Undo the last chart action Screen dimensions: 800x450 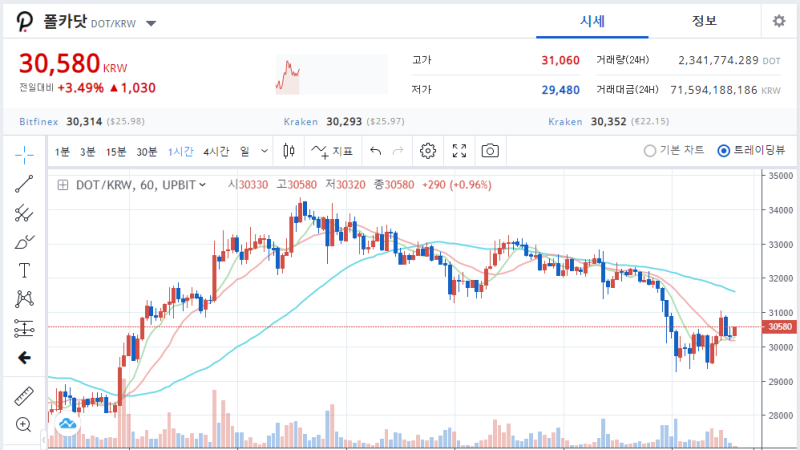pyautogui.click(x=376, y=151)
